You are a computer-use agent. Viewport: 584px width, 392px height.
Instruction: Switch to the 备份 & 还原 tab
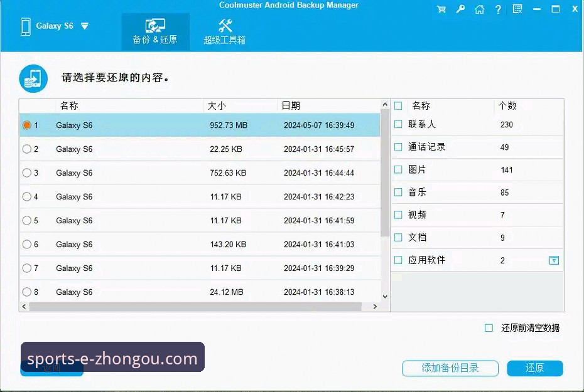155,32
